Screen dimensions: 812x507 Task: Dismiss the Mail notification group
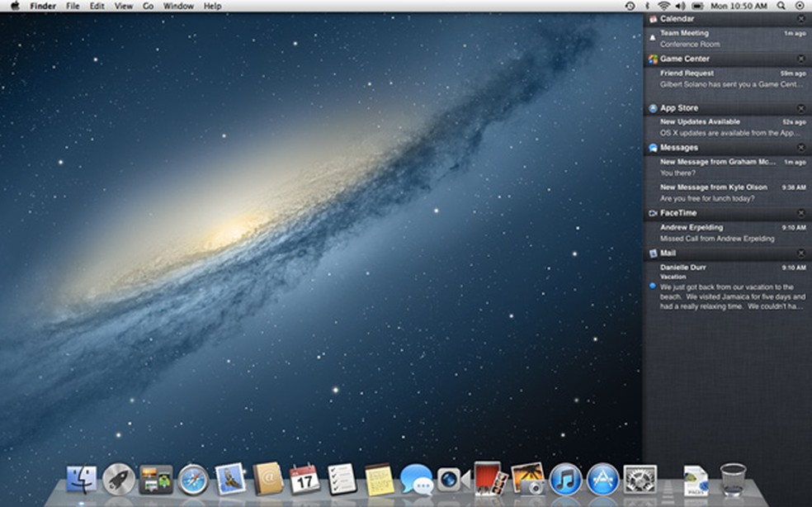click(x=801, y=253)
